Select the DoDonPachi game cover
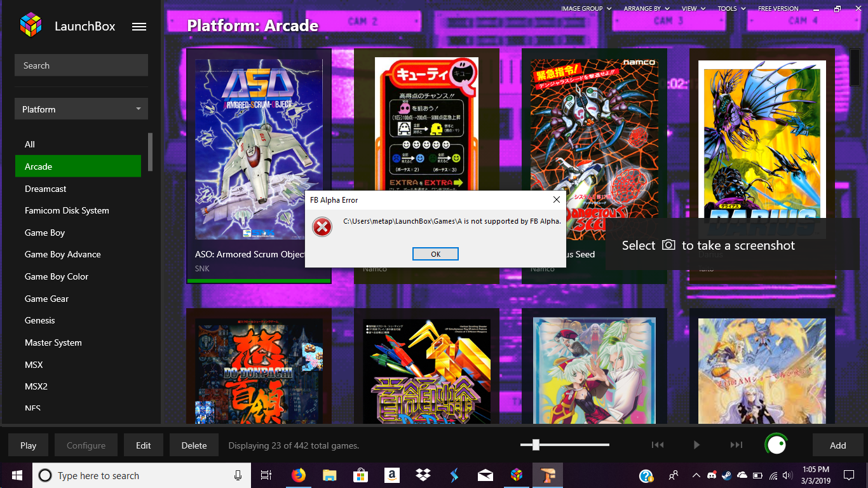This screenshot has height=488, width=868. tap(259, 371)
